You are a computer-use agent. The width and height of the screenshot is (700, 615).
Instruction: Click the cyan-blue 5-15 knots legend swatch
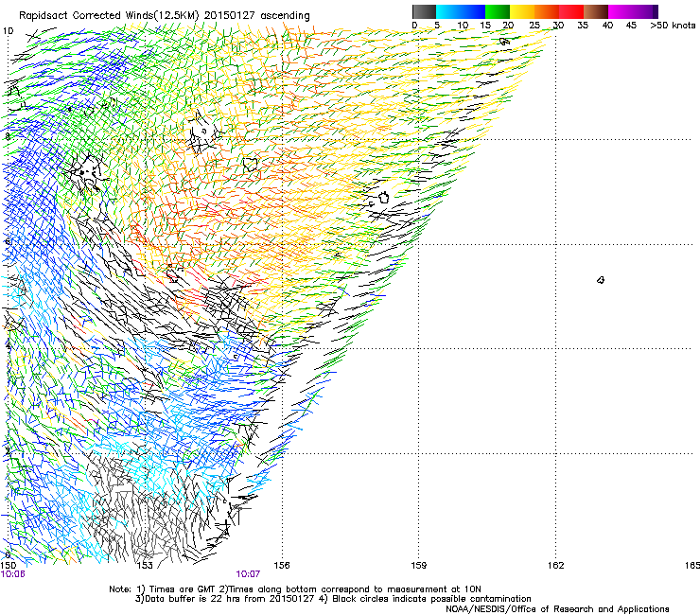pyautogui.click(x=461, y=11)
